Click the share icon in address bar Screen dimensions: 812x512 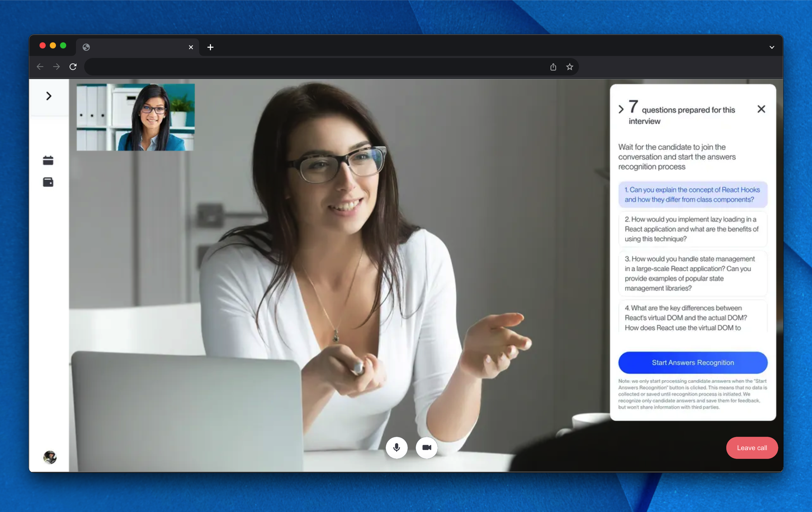[x=553, y=67]
